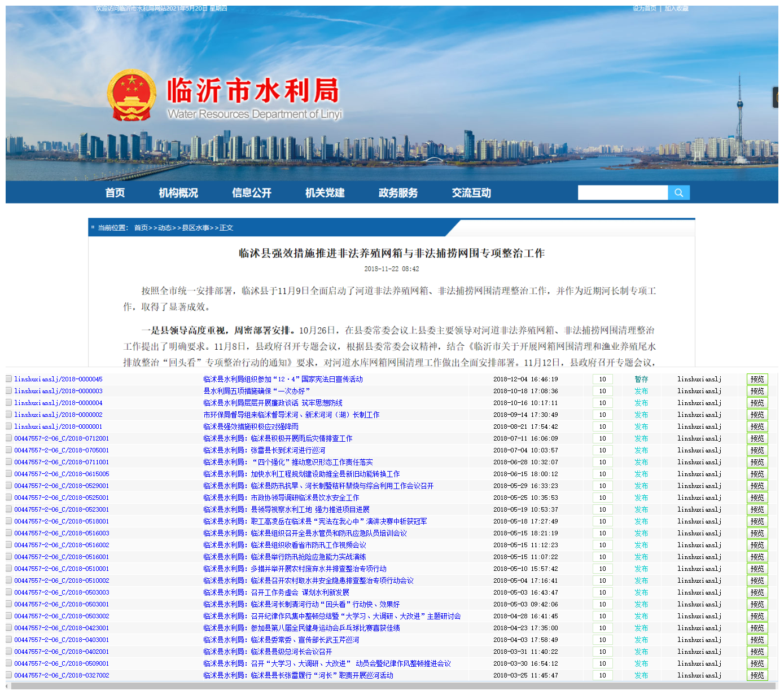The height and width of the screenshot is (695, 784).
Task: Click the 设为首页 link at top
Action: pos(644,8)
